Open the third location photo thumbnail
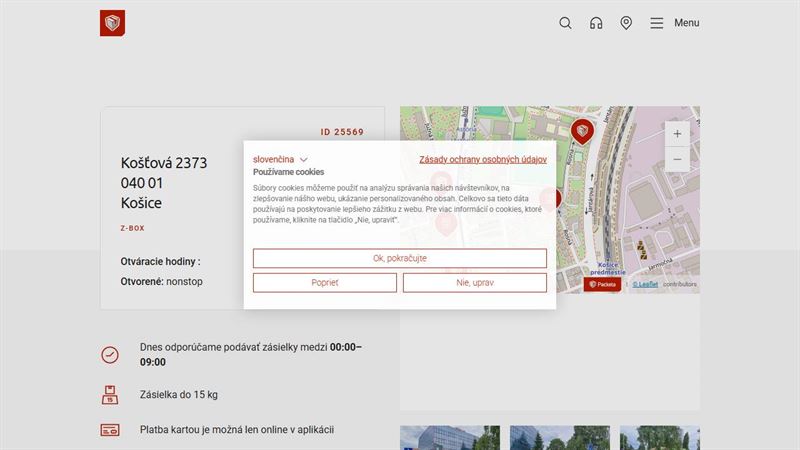The width and height of the screenshot is (800, 450). pyautogui.click(x=660, y=438)
